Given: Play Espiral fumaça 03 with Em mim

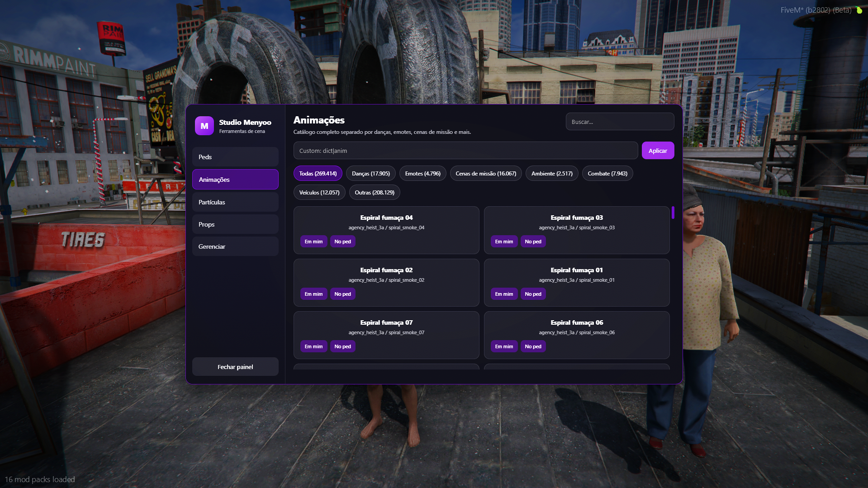Looking at the screenshot, I should pos(504,242).
